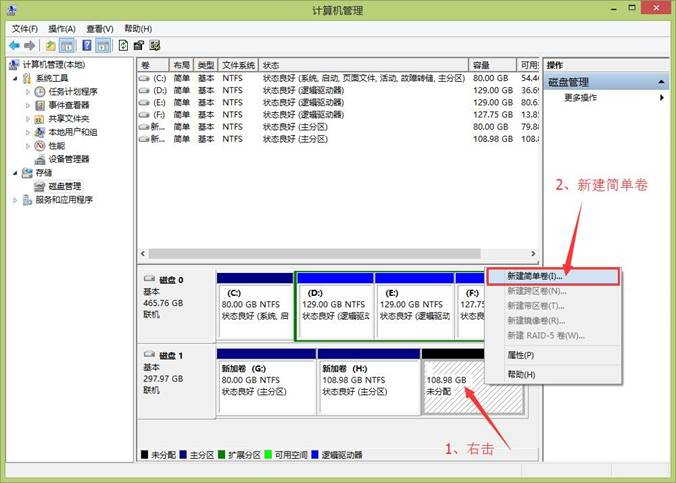Viewport: 676px width, 483px height.
Task: Select 共享文件夹 in the tree
Action: (x=69, y=119)
